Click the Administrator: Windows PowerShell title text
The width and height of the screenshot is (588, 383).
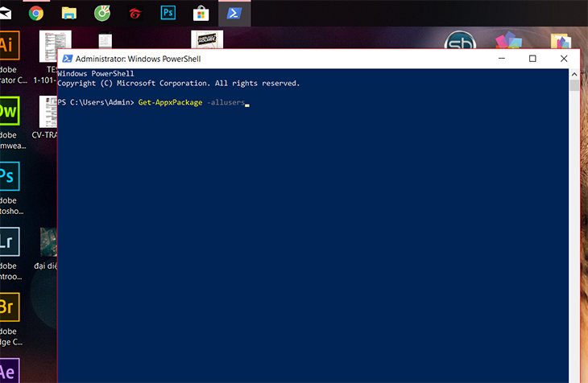138,59
